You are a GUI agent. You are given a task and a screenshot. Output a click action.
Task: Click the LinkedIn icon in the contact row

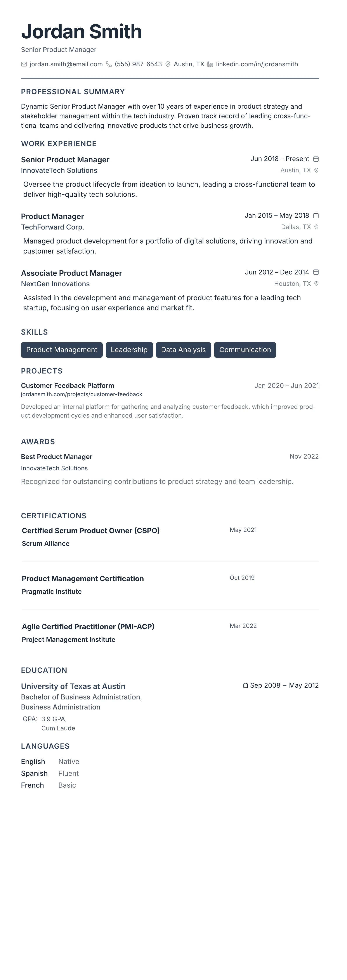[x=210, y=64]
